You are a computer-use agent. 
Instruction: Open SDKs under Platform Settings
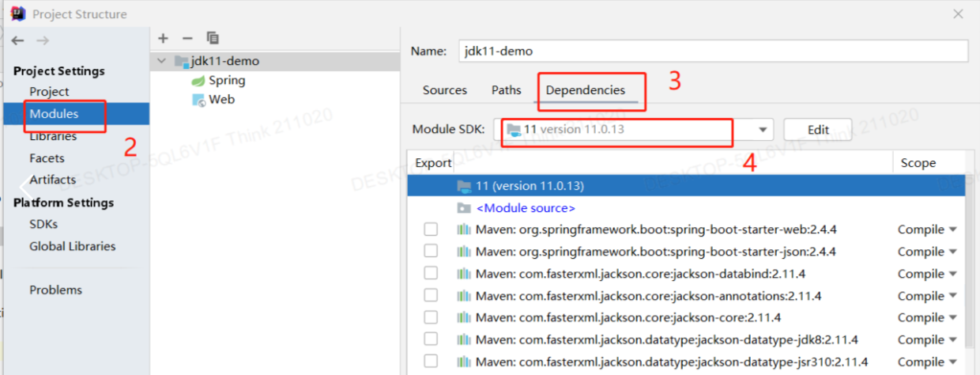tap(43, 224)
